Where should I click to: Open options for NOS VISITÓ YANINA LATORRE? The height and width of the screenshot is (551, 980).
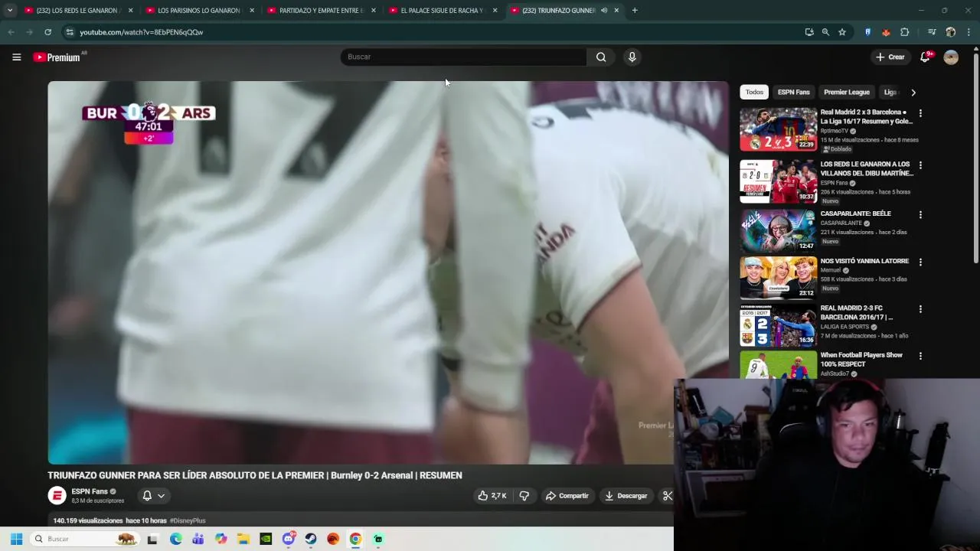920,262
